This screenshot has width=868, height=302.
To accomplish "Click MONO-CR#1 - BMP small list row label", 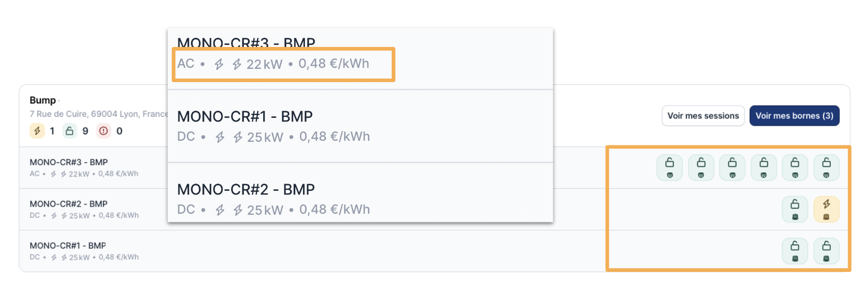I will (67, 246).
